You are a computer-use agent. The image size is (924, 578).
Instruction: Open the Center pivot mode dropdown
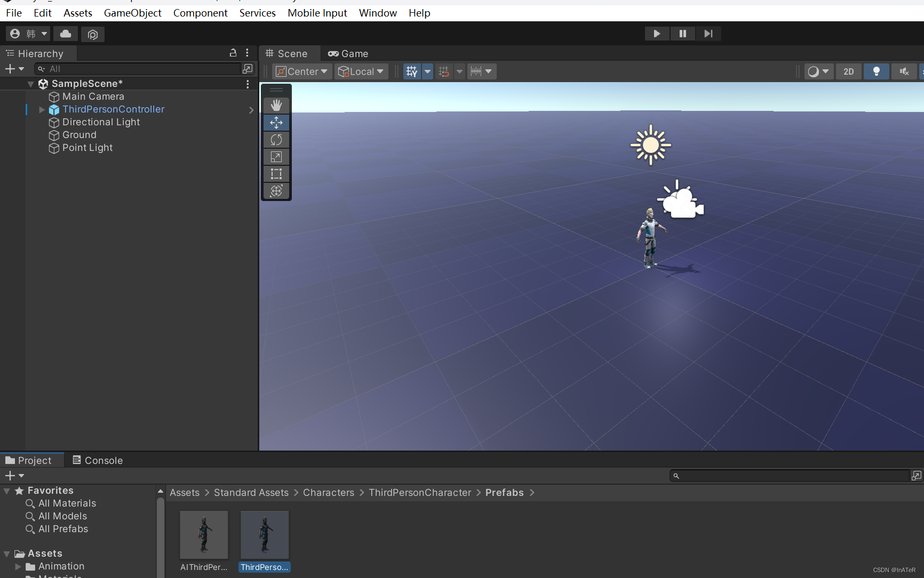pyautogui.click(x=301, y=71)
